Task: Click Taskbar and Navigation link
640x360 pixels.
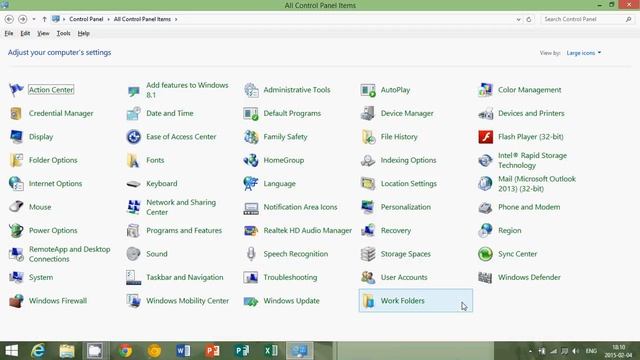Action: click(x=184, y=277)
